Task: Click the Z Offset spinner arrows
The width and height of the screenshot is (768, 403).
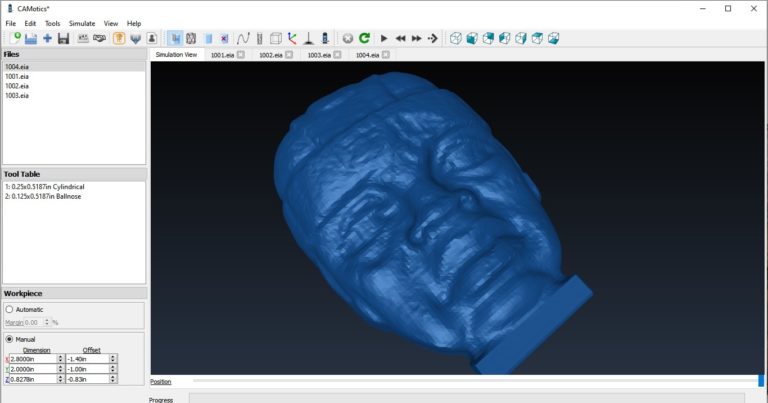Action: click(x=113, y=379)
